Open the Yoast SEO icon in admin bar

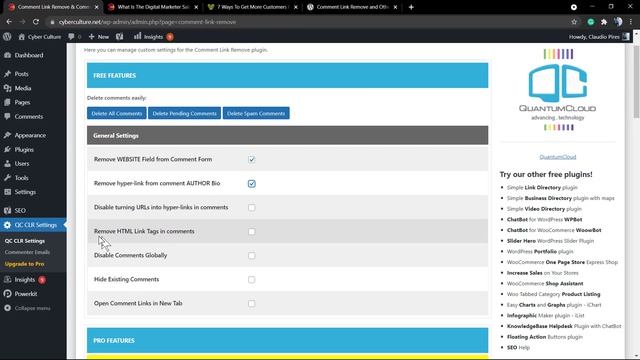(119, 36)
